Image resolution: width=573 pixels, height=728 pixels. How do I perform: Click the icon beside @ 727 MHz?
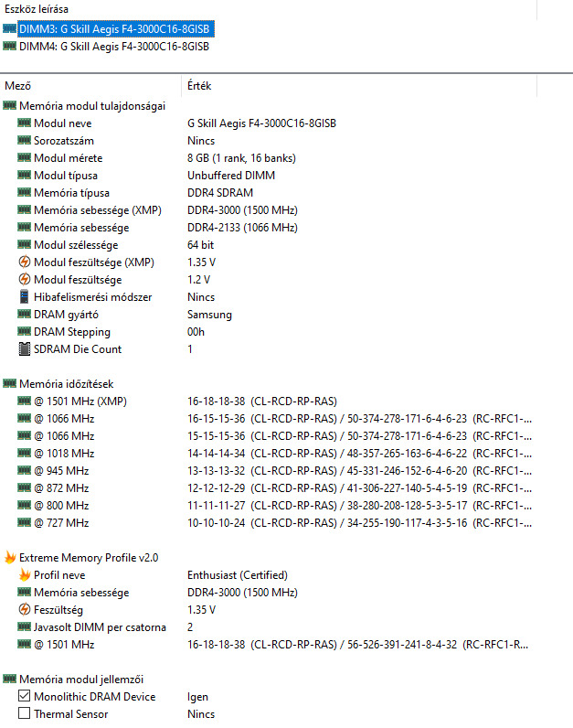point(24,522)
